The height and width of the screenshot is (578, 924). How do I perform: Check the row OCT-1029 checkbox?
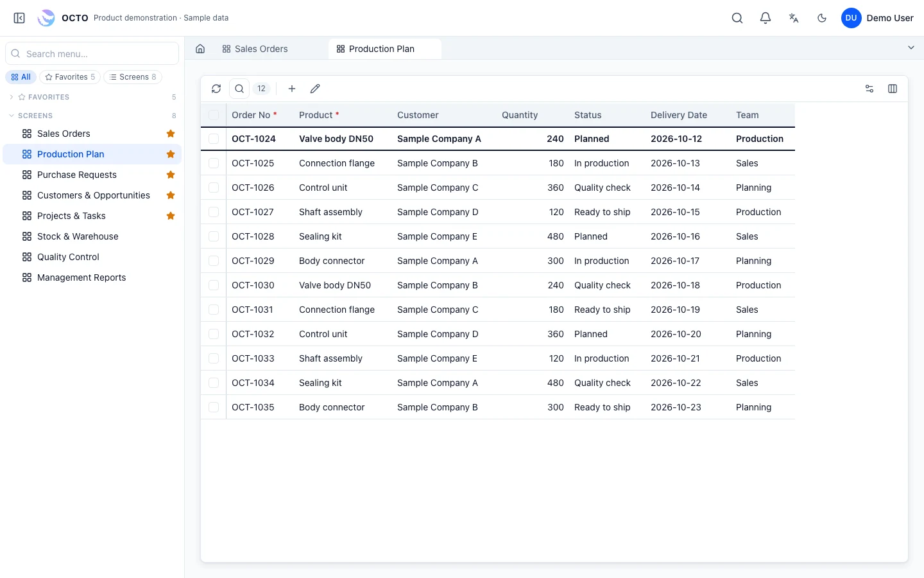coord(214,261)
